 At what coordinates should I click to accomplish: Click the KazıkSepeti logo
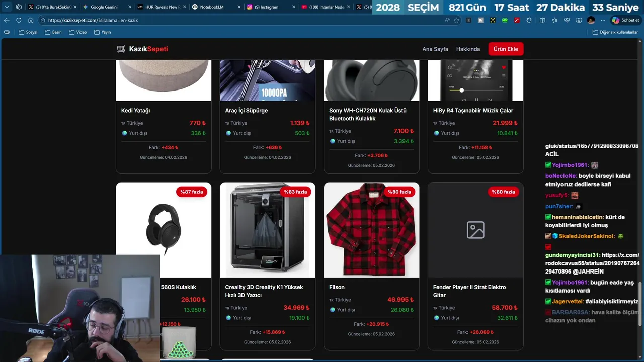(142, 49)
